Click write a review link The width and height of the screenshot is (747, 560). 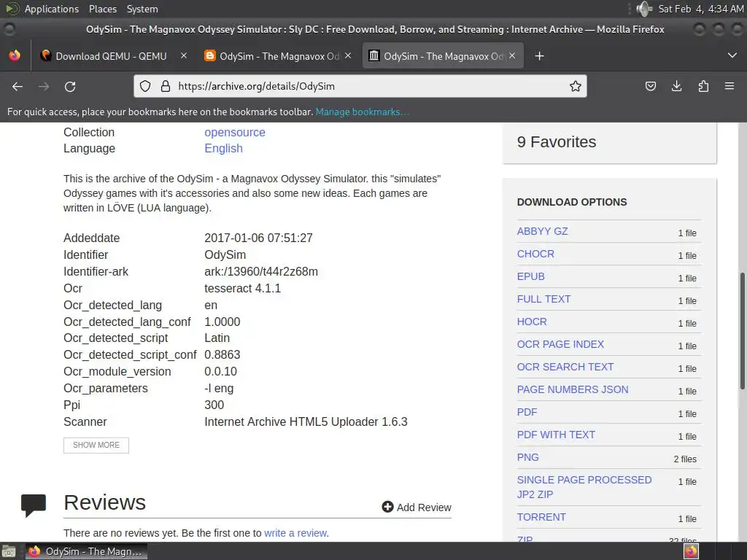[296, 533]
